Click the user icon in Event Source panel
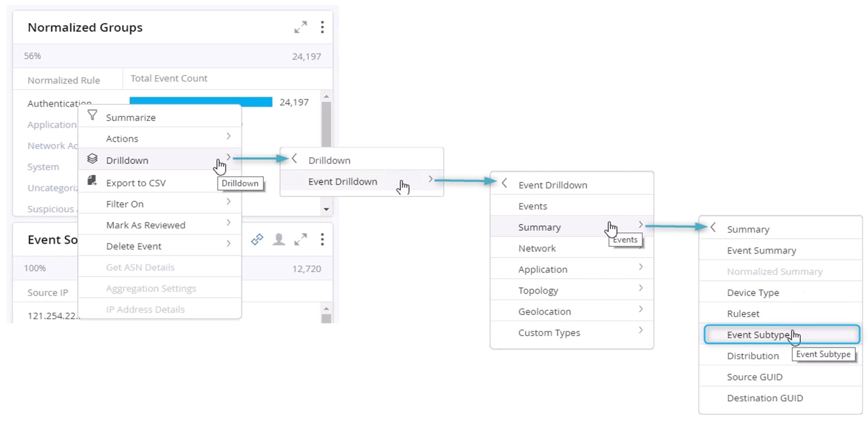This screenshot has height=421, width=868. coord(279,240)
